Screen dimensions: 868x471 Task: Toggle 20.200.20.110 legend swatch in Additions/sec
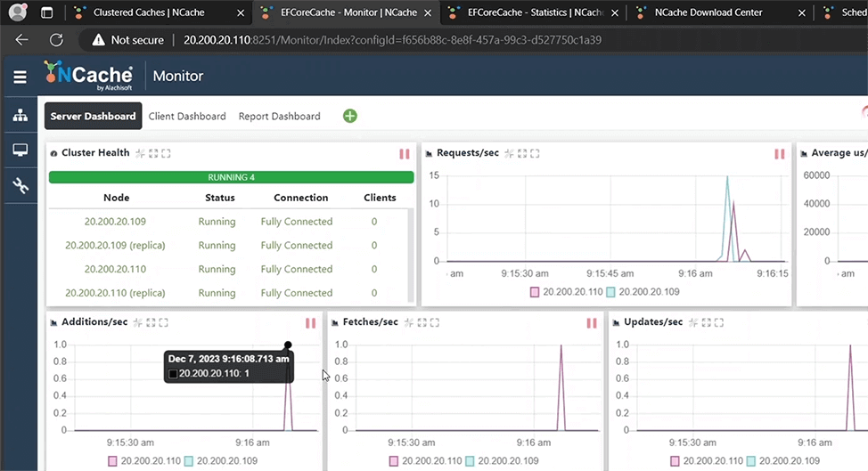coord(112,461)
